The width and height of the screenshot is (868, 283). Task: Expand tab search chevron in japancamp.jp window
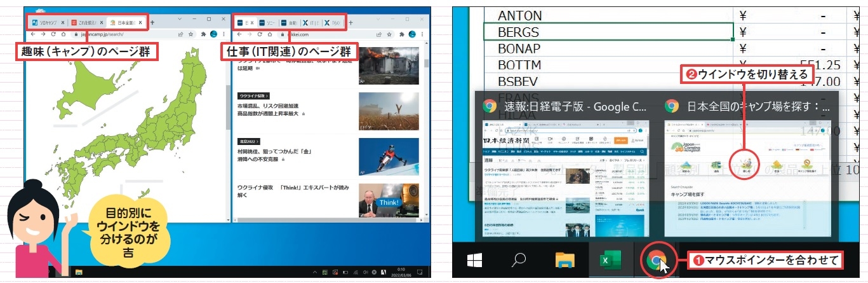point(180,19)
